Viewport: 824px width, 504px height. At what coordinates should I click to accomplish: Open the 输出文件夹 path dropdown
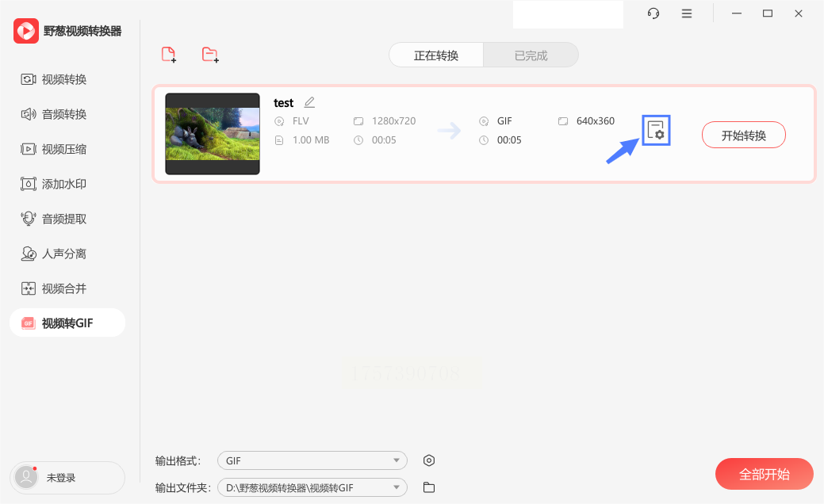pos(312,487)
